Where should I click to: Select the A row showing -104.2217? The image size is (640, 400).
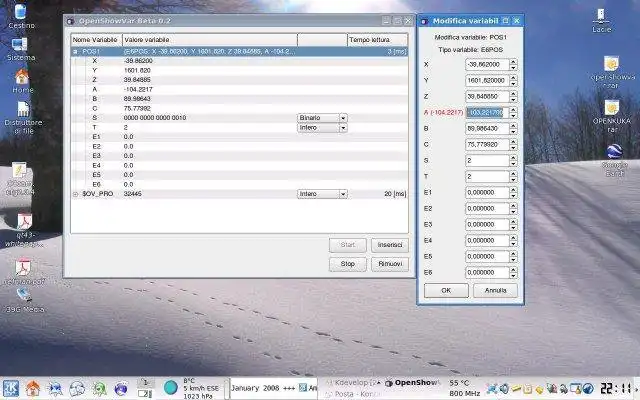(239, 89)
